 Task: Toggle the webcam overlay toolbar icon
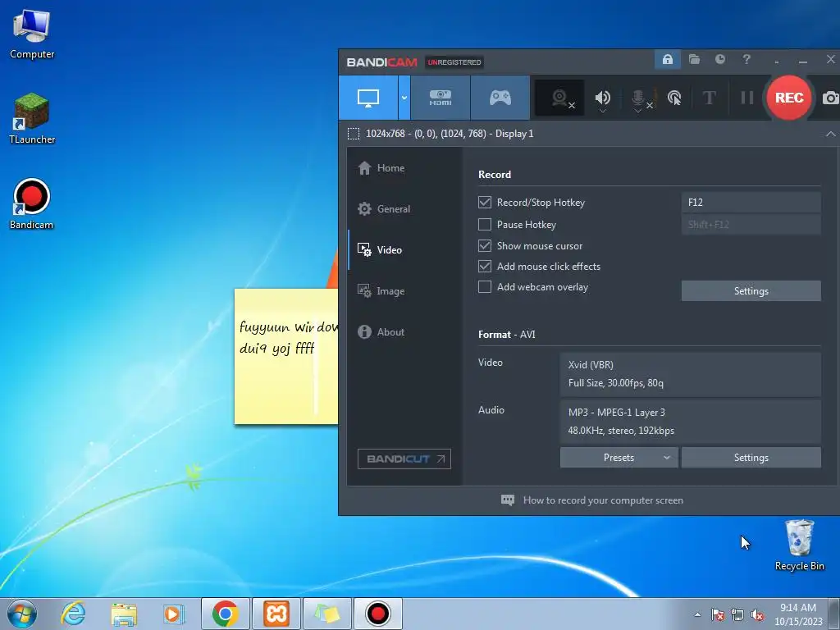(559, 98)
